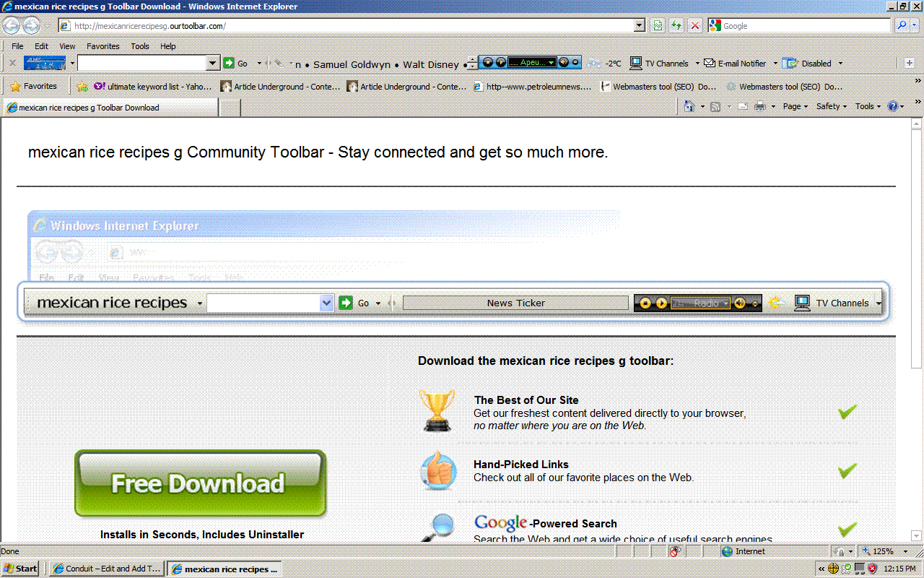
Task: Click the compatibility view icon beside address bar
Action: pos(658,26)
